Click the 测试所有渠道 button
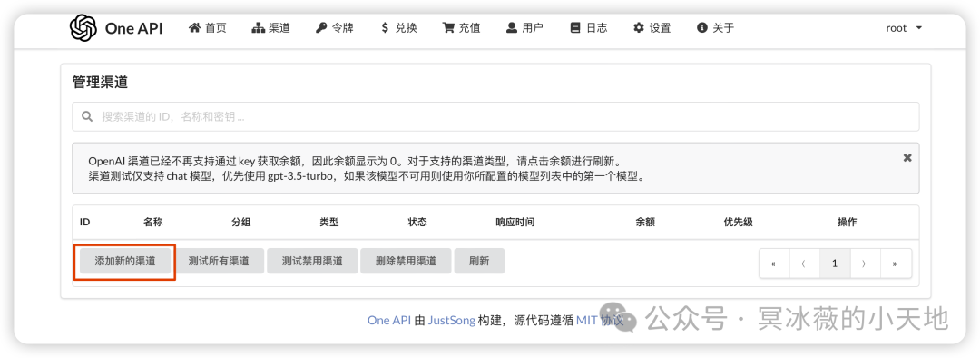The width and height of the screenshot is (980, 358). pyautogui.click(x=219, y=261)
